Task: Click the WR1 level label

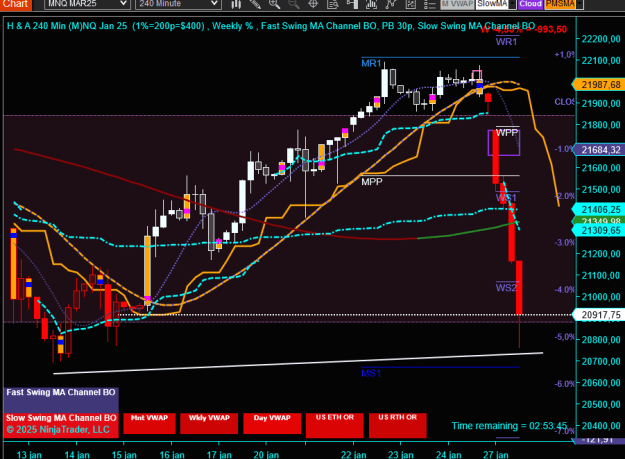Action: click(x=506, y=42)
